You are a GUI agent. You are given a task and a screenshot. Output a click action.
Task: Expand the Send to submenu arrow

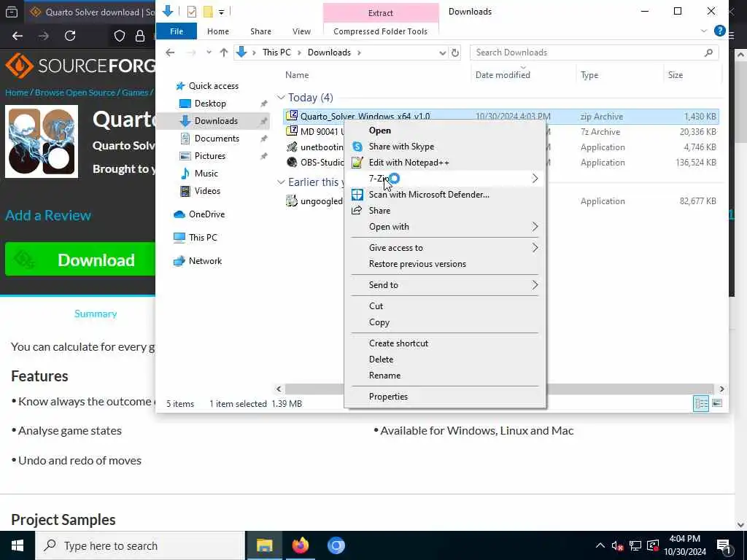tap(535, 285)
